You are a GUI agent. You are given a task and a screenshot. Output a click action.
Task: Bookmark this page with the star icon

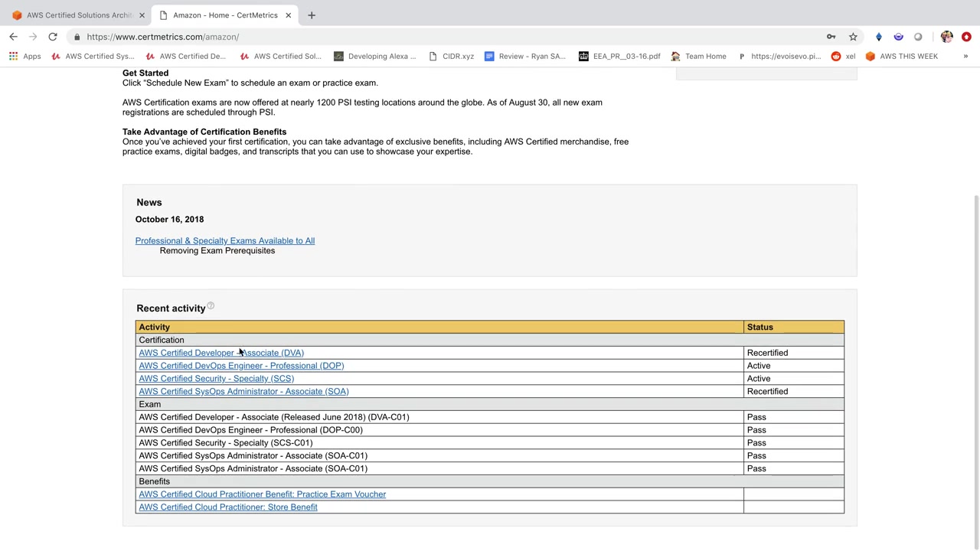(x=853, y=37)
